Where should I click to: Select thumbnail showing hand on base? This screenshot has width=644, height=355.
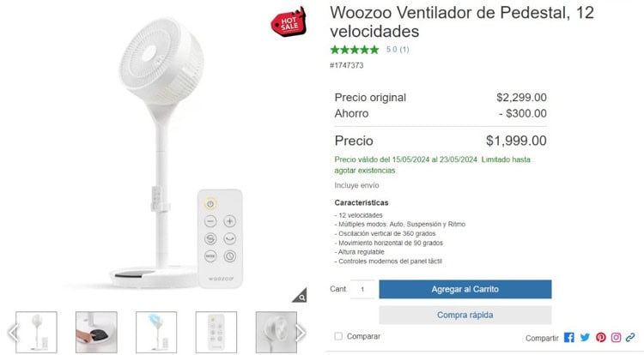click(96, 332)
